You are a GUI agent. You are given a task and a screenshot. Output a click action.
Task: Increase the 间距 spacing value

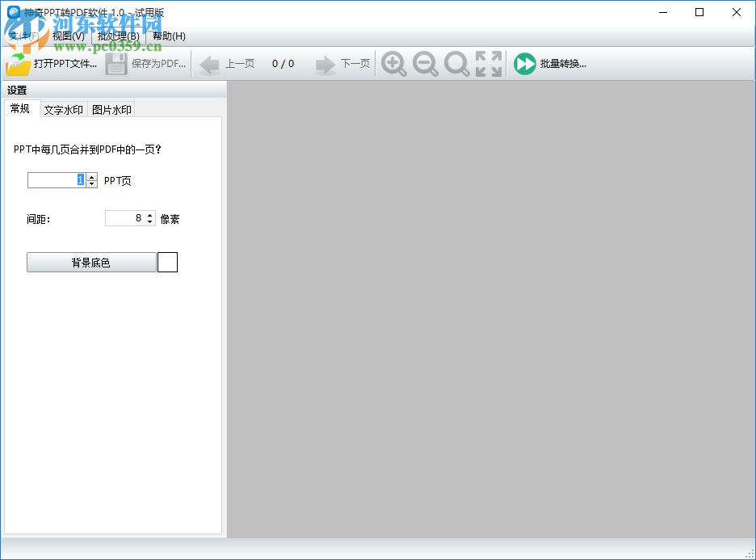click(x=150, y=215)
